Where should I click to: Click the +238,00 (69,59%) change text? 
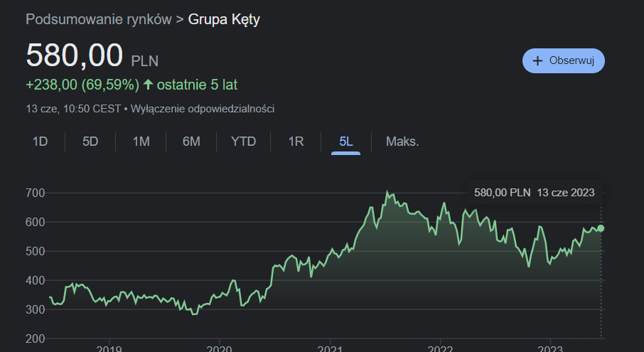pos(82,85)
